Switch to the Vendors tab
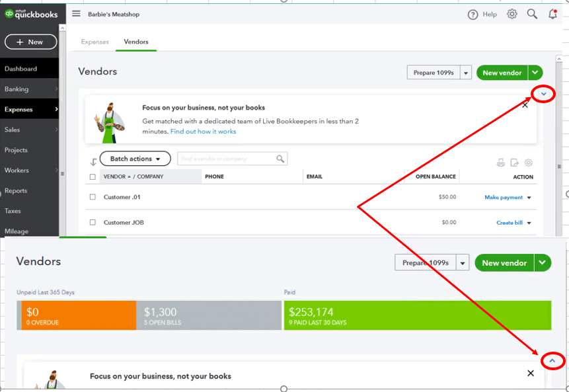The width and height of the screenshot is (569, 392). coord(136,42)
